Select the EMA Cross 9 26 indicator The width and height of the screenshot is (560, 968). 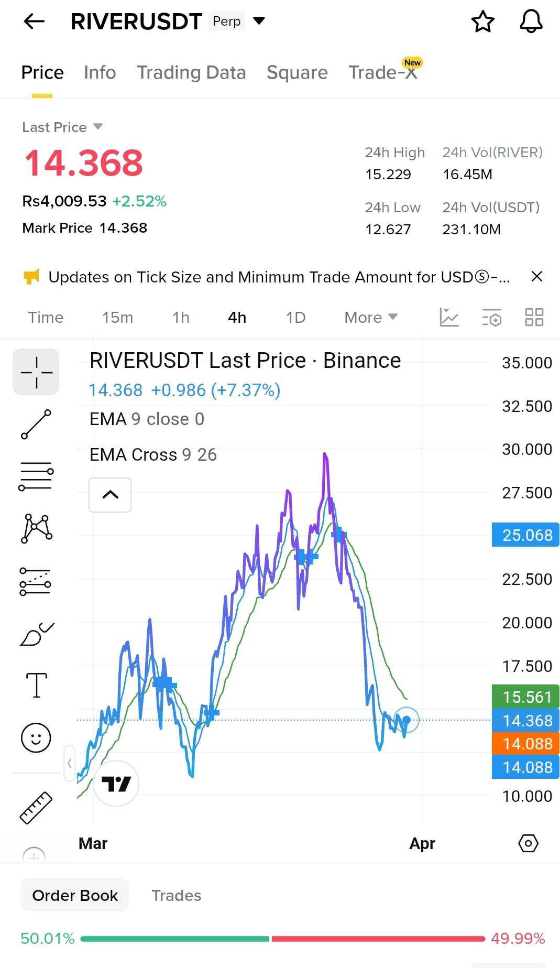click(153, 455)
